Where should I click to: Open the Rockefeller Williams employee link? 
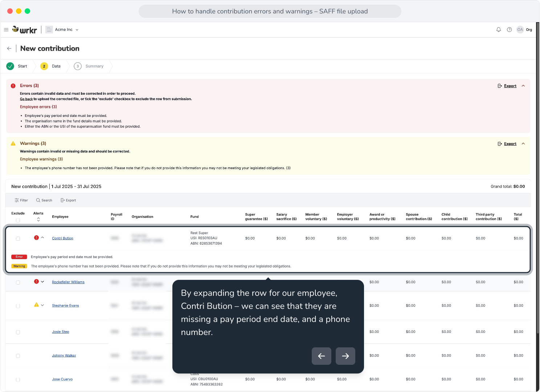coord(68,282)
